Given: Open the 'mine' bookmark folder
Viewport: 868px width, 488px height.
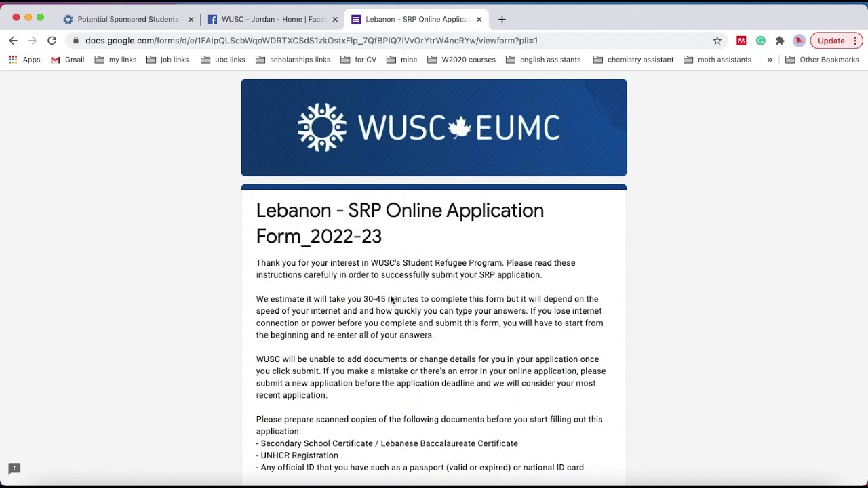Looking at the screenshot, I should [401, 60].
